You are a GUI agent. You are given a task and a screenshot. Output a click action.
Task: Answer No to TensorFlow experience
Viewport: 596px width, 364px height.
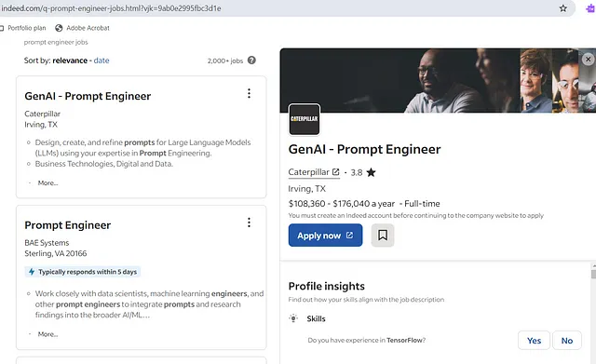pos(567,341)
